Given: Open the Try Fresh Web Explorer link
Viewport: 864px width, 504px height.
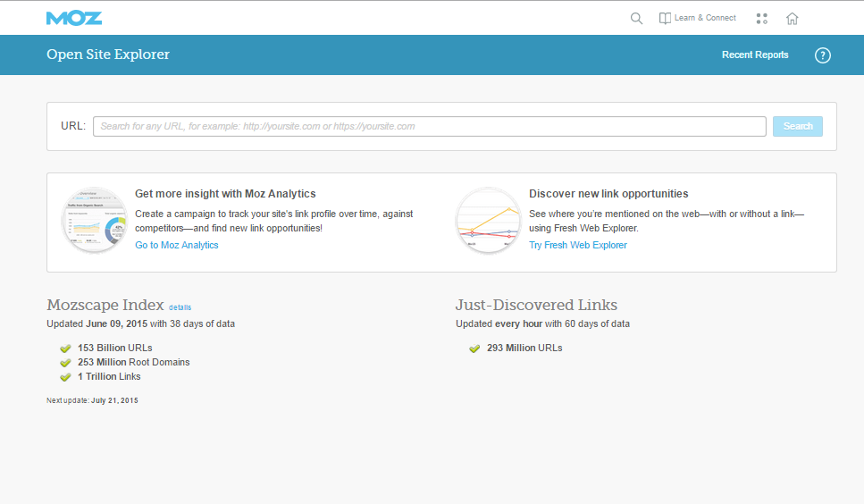Looking at the screenshot, I should tap(577, 245).
